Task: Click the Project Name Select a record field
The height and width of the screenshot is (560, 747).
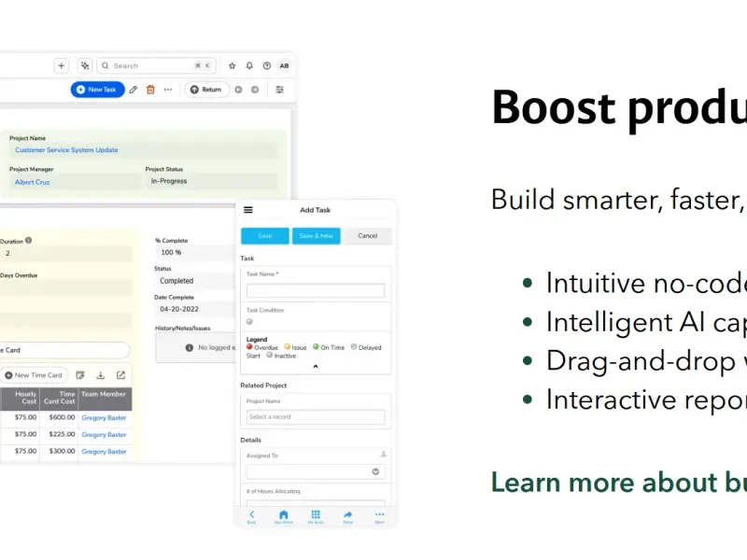Action: (316, 417)
